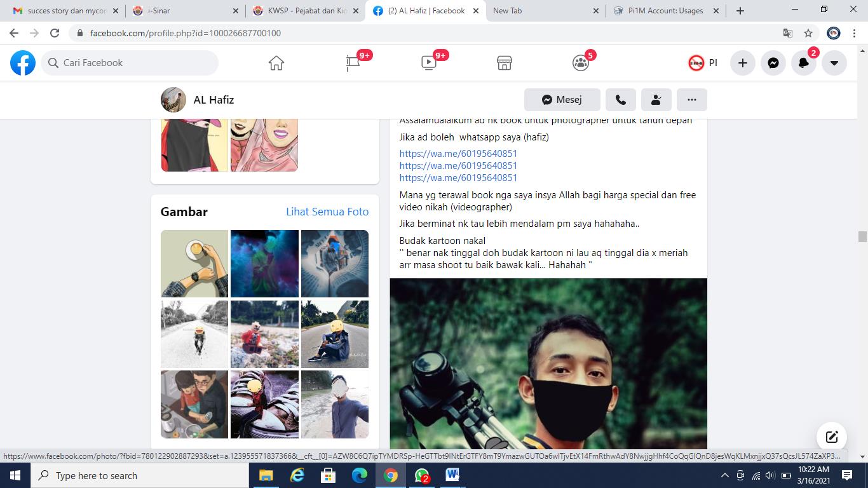This screenshot has width=868, height=488.
Task: Open Facebook Groups icon
Action: (x=580, y=63)
